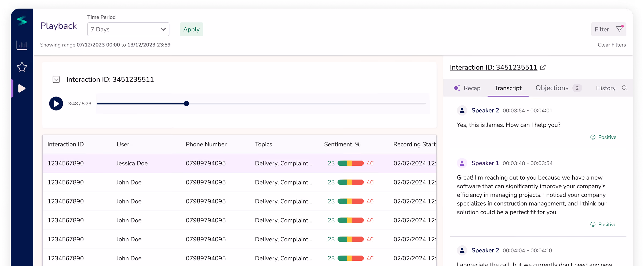Sort by User column header
The height and width of the screenshot is (266, 644).
click(123, 144)
